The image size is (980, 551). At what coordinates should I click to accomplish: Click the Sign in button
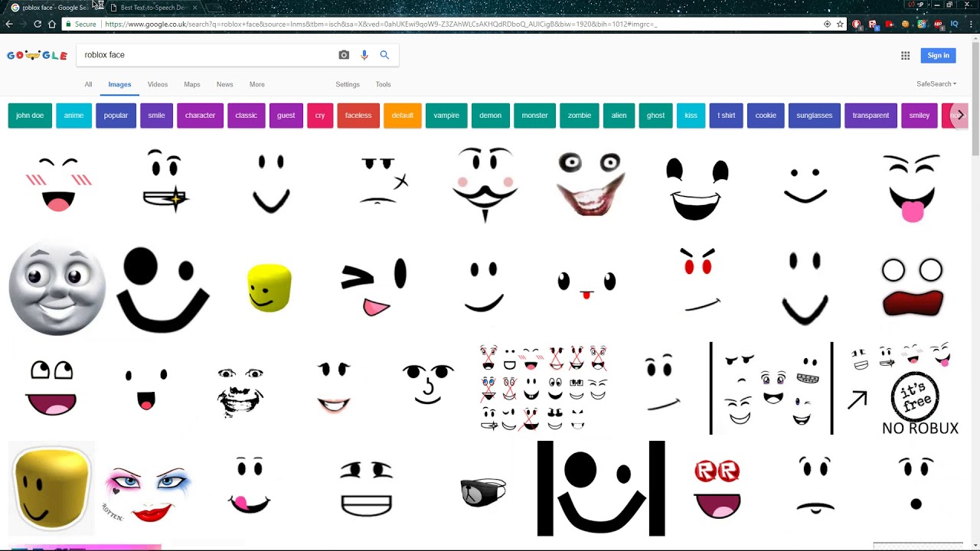point(938,55)
